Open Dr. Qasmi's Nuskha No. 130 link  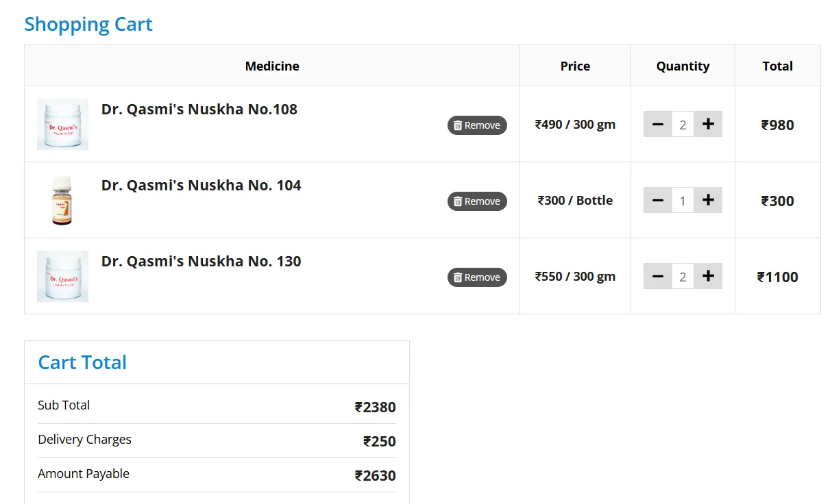[201, 262]
